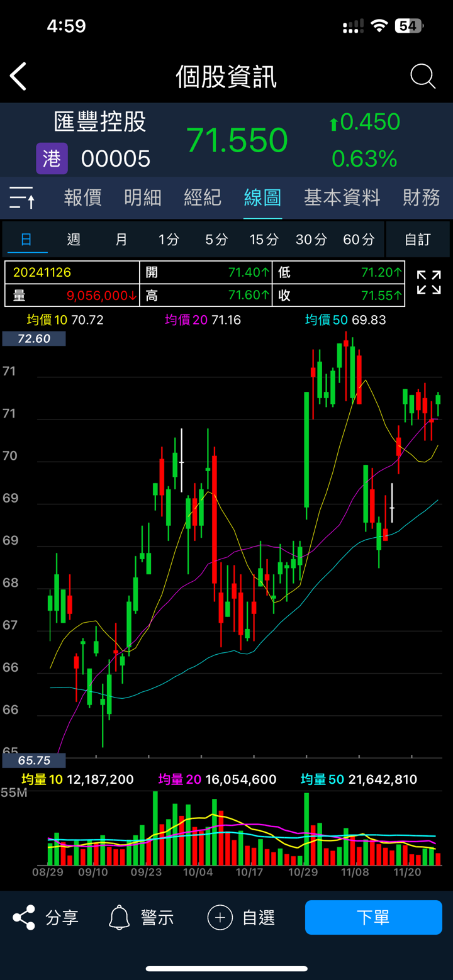Image resolution: width=453 pixels, height=980 pixels.
Task: Tap the share icon
Action: point(24,918)
